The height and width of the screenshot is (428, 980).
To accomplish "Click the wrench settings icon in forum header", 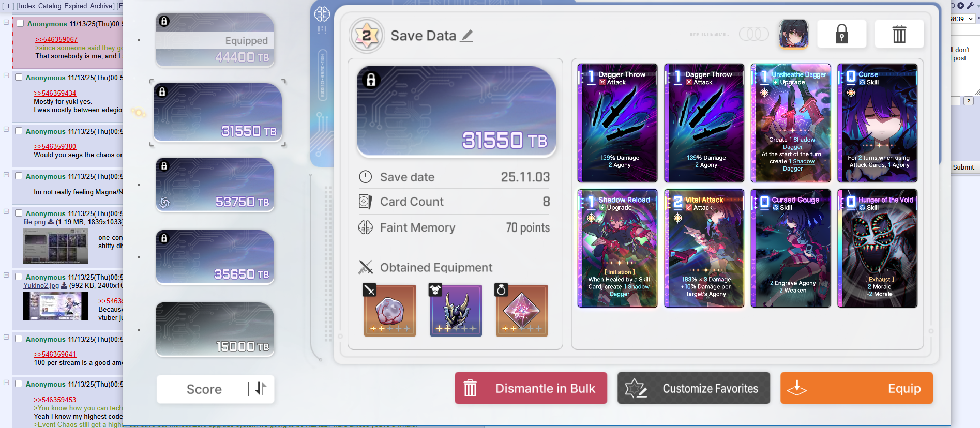I will [970, 5].
